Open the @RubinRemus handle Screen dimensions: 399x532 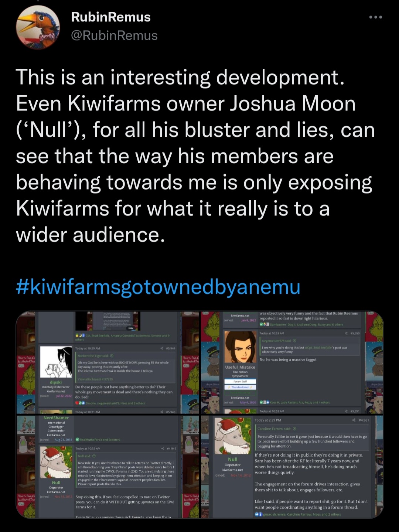click(114, 35)
